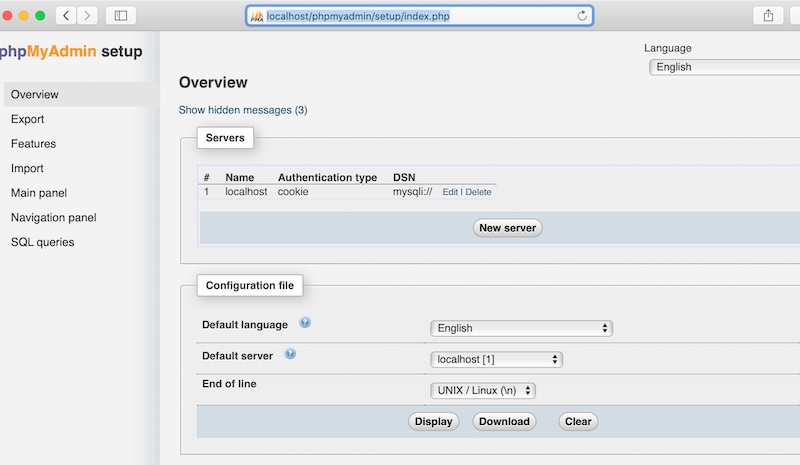Image resolution: width=800 pixels, height=465 pixels.
Task: Open the top Language dropdown
Action: coord(724,67)
